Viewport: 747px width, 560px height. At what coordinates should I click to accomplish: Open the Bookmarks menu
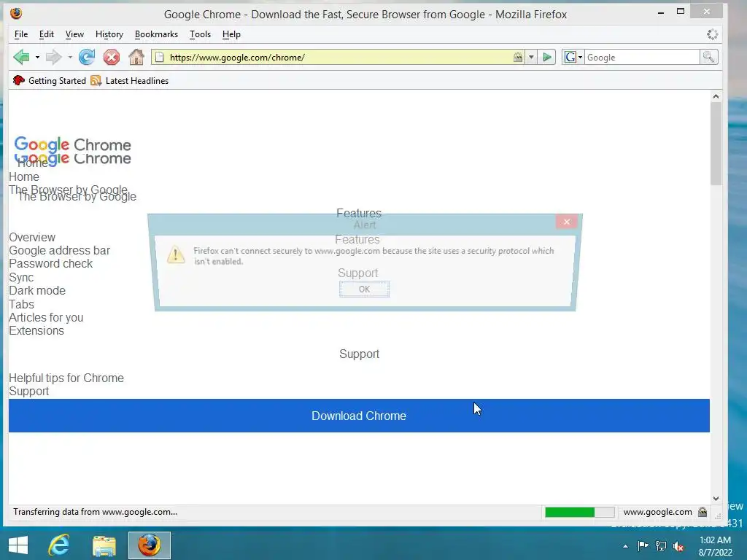[x=156, y=34]
